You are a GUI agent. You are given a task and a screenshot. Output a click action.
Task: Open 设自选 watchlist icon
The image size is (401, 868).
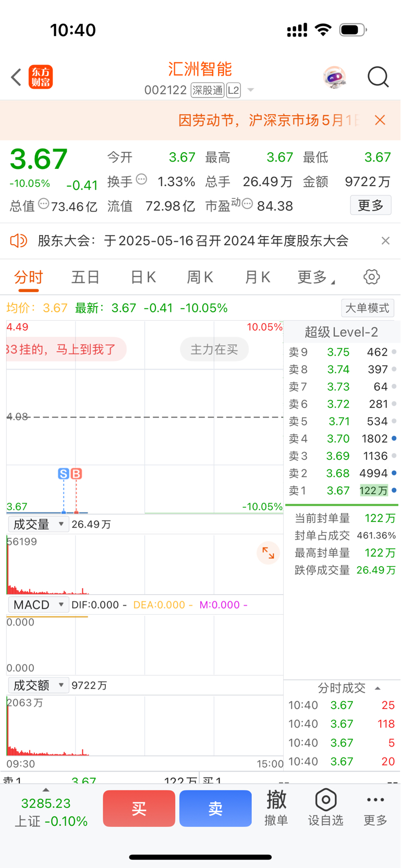pos(325,808)
